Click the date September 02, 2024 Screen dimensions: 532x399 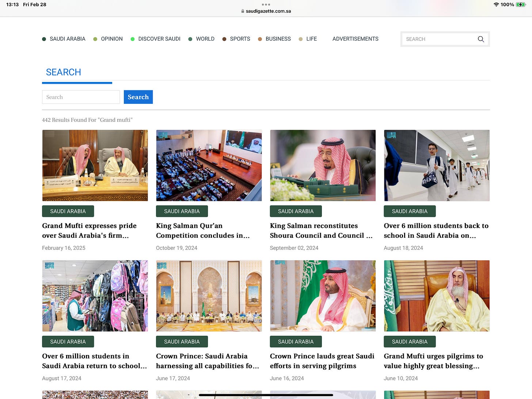294,248
